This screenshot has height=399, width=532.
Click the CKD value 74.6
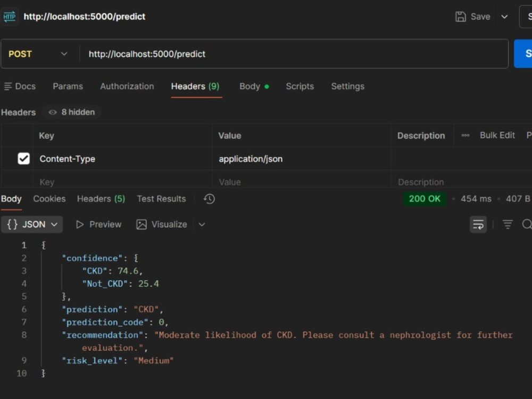[x=128, y=271]
